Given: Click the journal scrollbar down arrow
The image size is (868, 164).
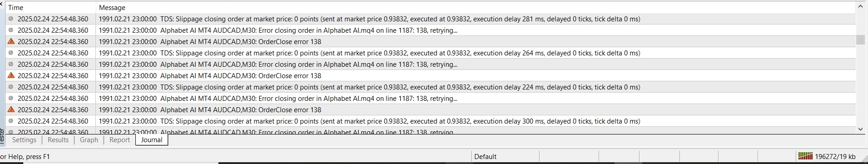Looking at the screenshot, I should [x=860, y=129].
